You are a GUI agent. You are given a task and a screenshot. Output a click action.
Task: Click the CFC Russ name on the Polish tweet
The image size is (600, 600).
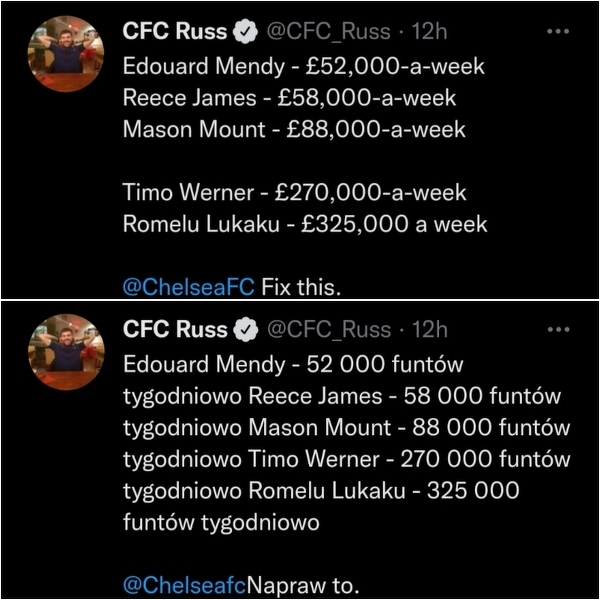tap(174, 330)
